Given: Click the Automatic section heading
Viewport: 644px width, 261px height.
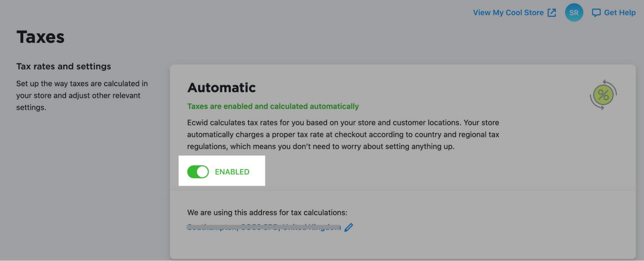Looking at the screenshot, I should pos(221,88).
